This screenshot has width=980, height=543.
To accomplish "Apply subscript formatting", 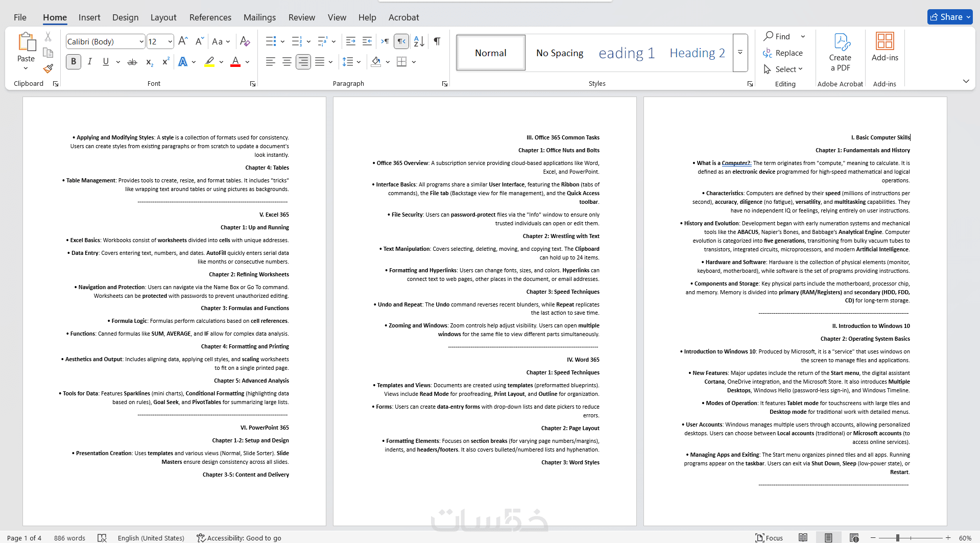I will click(x=149, y=62).
